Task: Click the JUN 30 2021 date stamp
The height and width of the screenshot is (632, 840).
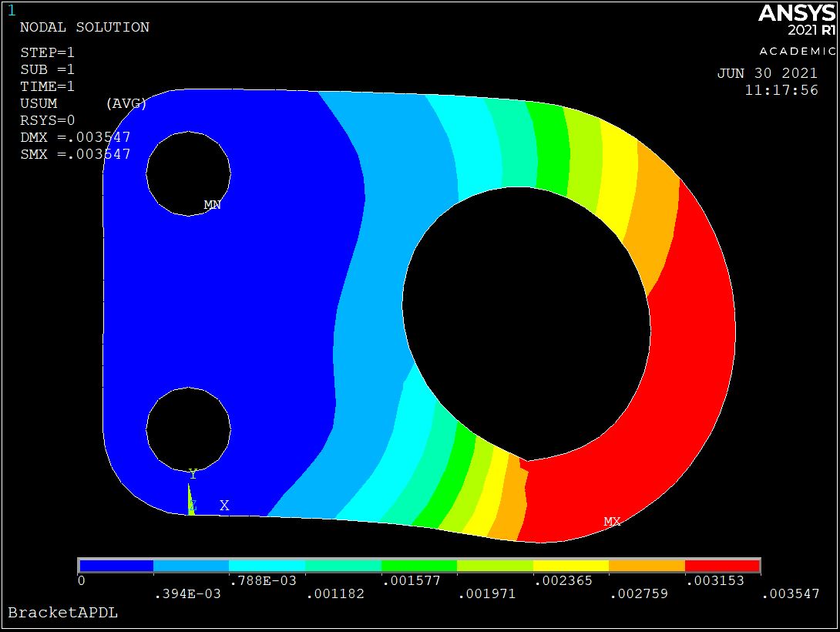Action: [767, 74]
